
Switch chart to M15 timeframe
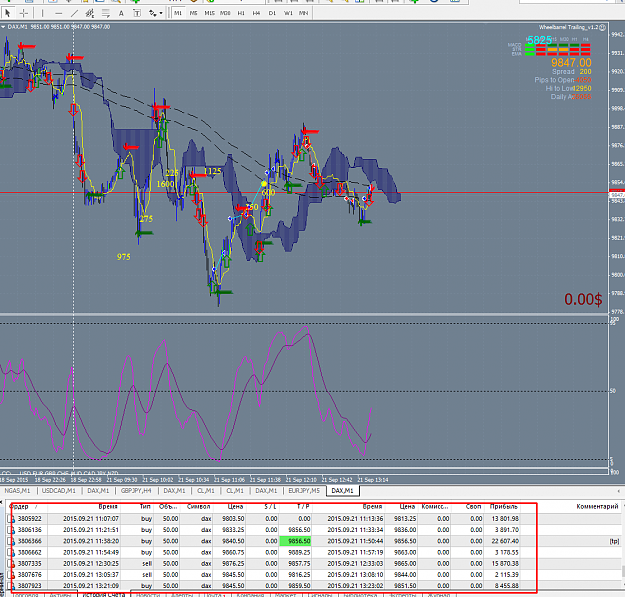click(x=209, y=13)
